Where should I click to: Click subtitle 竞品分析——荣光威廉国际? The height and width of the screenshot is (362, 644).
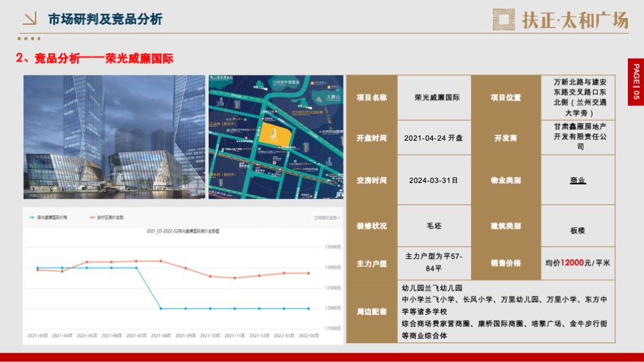point(104,58)
